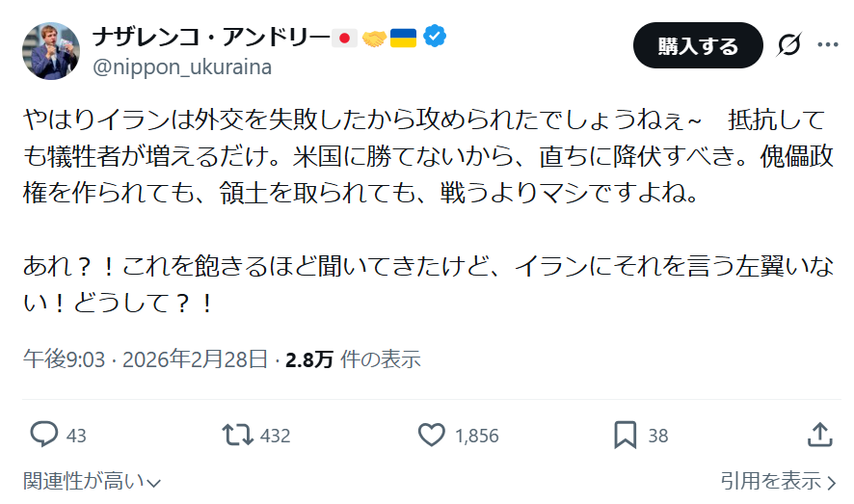Bookmark this post using the bookmark icon

coord(626,435)
